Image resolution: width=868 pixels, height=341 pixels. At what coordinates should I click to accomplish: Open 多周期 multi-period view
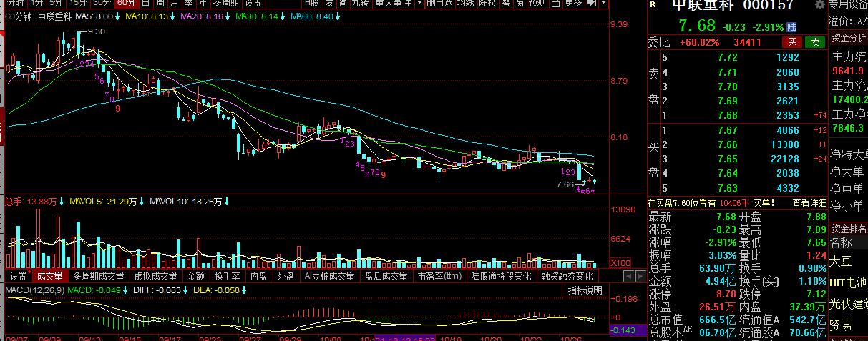pos(225,4)
